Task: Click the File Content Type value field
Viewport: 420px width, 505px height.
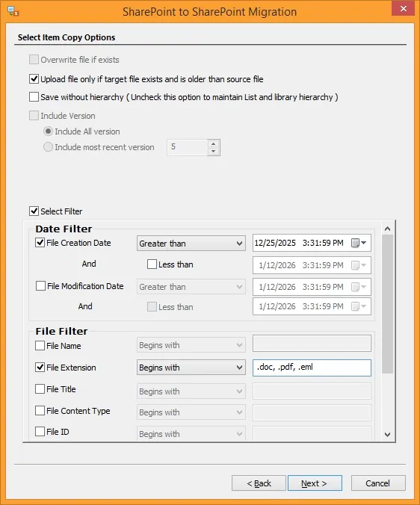Action: tap(312, 412)
